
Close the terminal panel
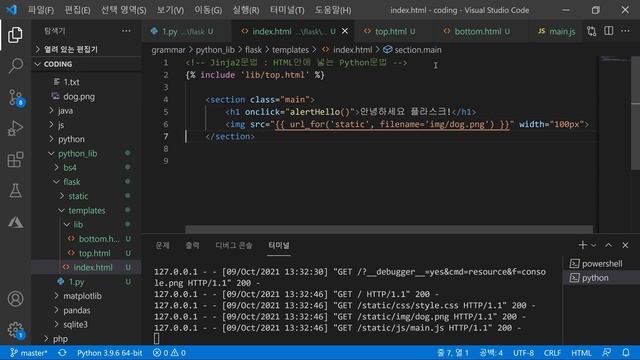625,245
